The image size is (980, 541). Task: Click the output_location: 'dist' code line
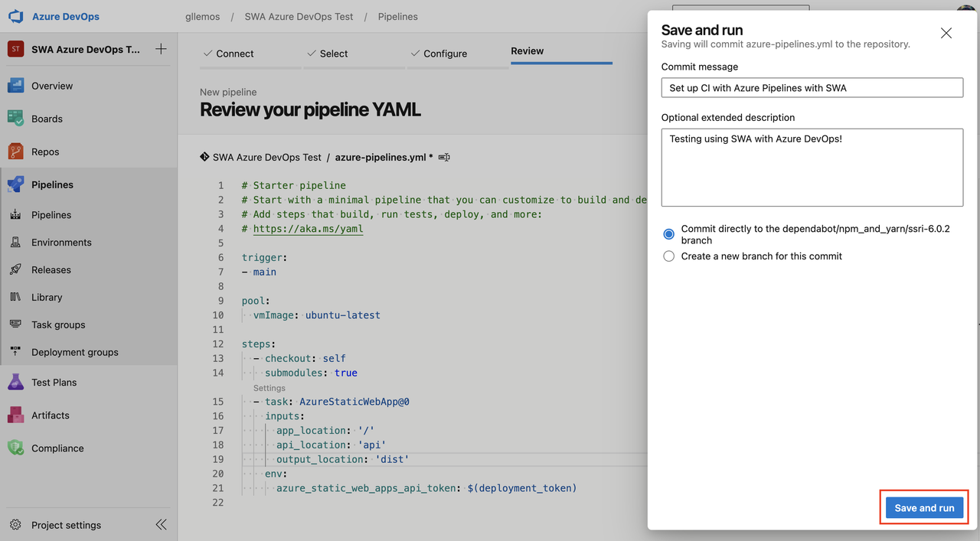click(343, 459)
